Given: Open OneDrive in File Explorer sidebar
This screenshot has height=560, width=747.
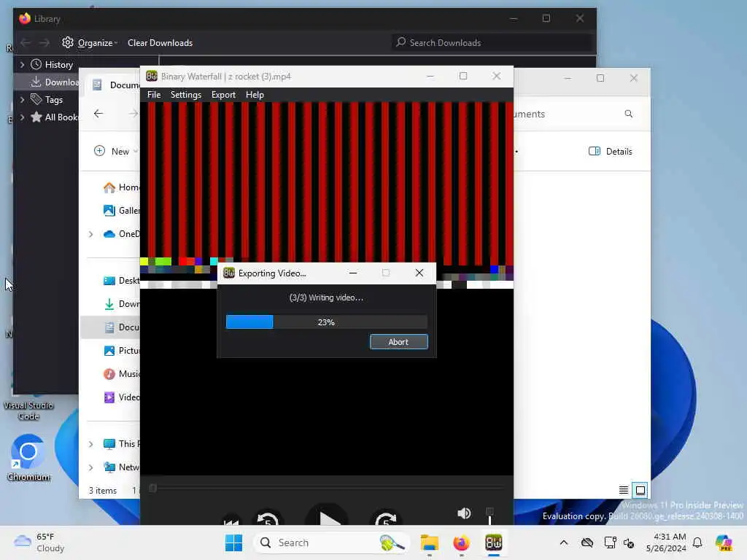Looking at the screenshot, I should pos(122,234).
